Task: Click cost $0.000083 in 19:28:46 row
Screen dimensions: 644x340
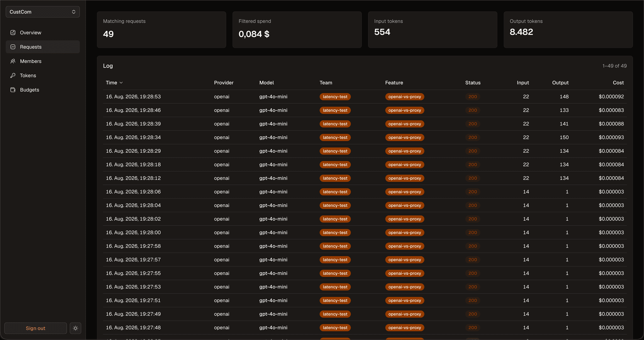Action: (611, 110)
